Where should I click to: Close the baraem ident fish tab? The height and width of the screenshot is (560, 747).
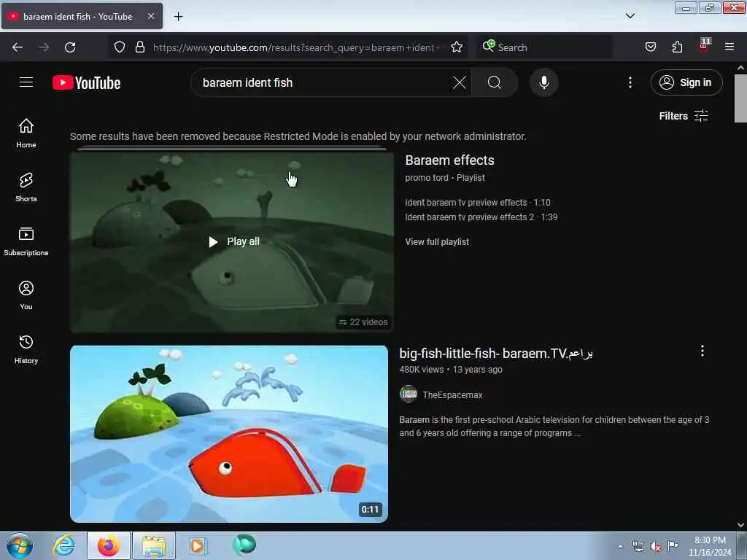151,16
